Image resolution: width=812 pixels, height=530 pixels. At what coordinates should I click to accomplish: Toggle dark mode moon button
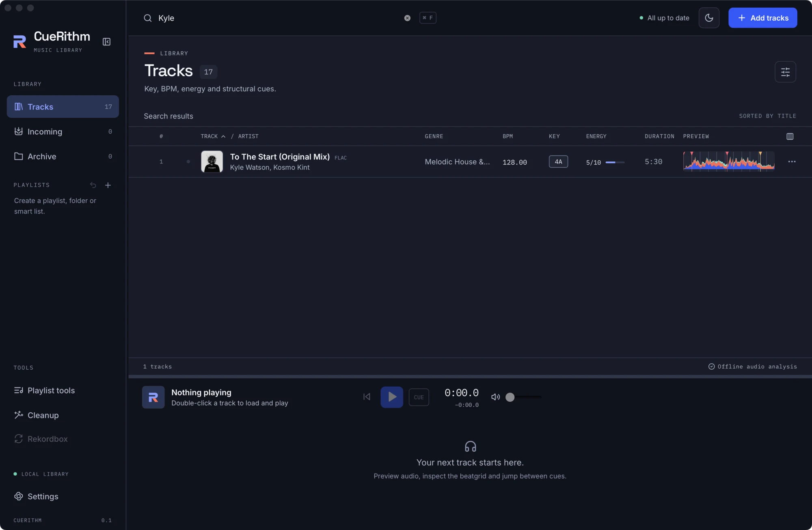709,18
